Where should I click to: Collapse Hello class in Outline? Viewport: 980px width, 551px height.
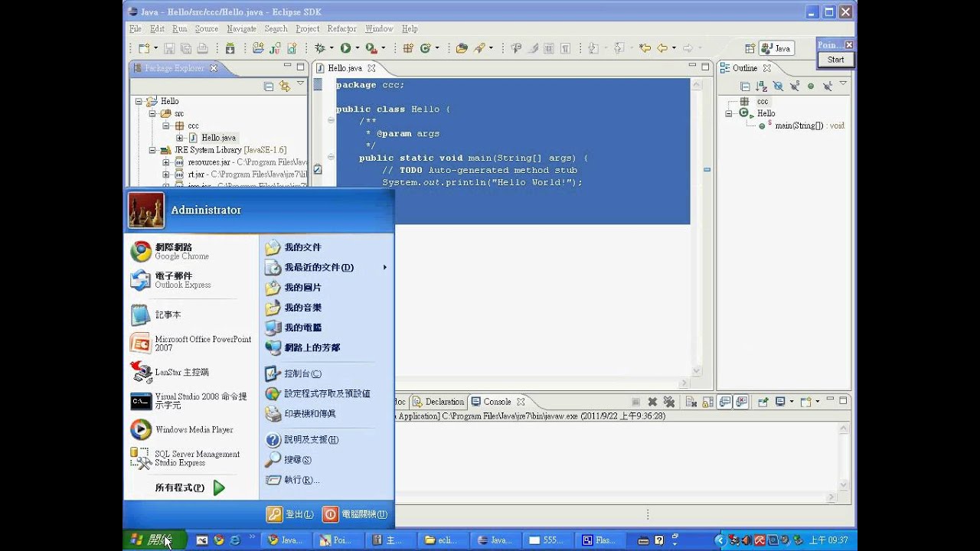click(730, 113)
